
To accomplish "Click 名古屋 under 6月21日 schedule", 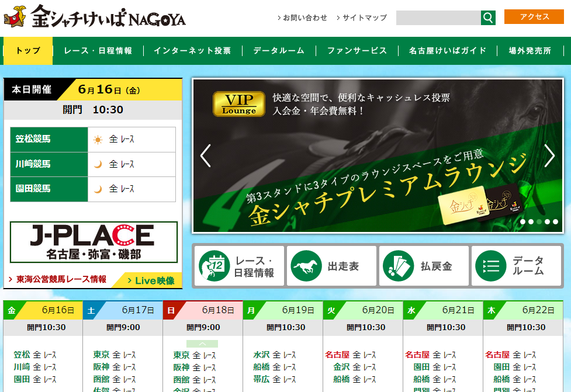I will (417, 355).
